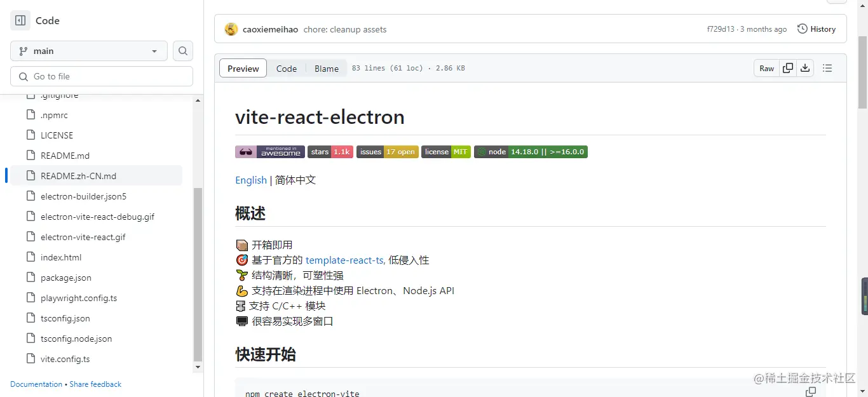Focus the Go to file field
This screenshot has width=868, height=397.
point(102,76)
